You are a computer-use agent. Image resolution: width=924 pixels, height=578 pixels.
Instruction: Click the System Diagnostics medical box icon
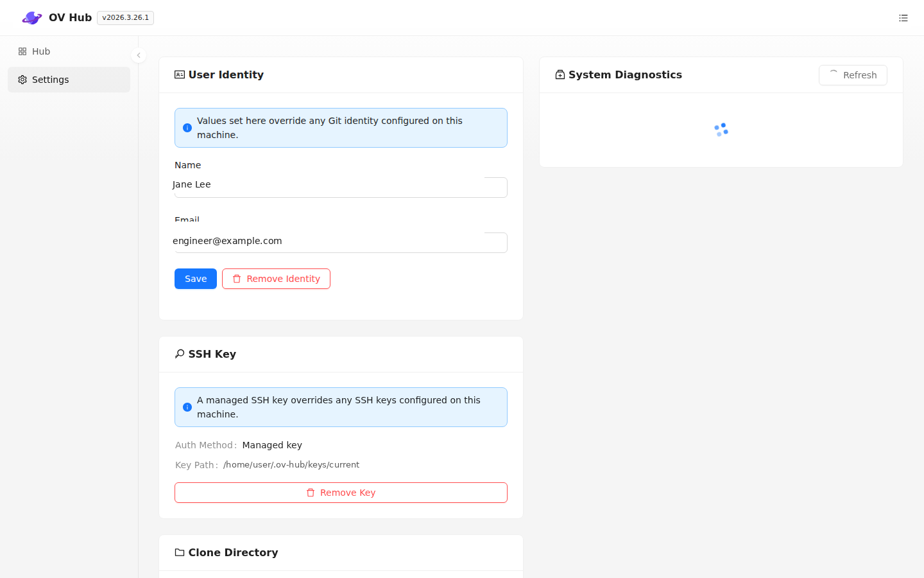coord(560,74)
